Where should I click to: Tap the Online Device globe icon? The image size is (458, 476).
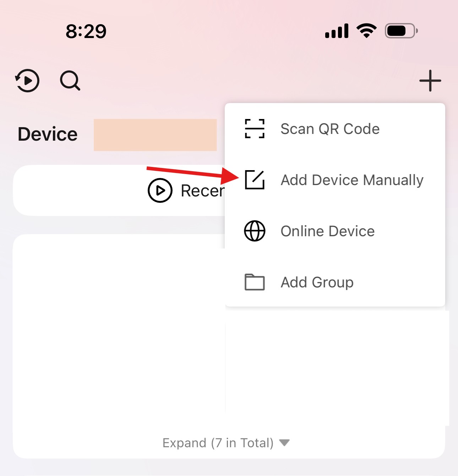(255, 231)
